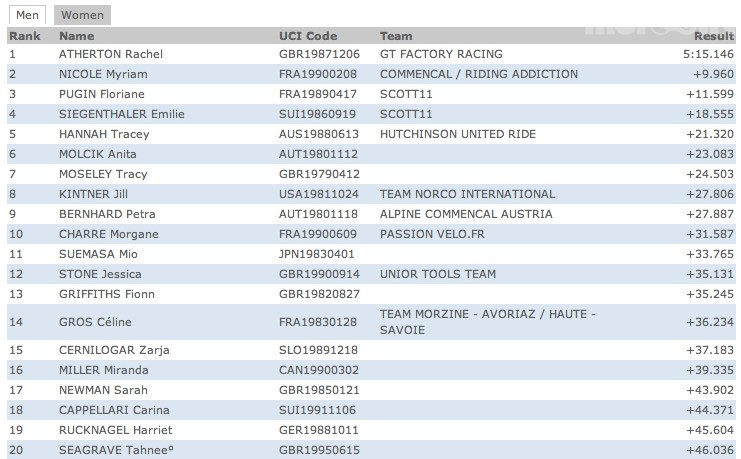Click the GT FACTORY RACING team name
The image size is (741, 459).
pos(441,54)
